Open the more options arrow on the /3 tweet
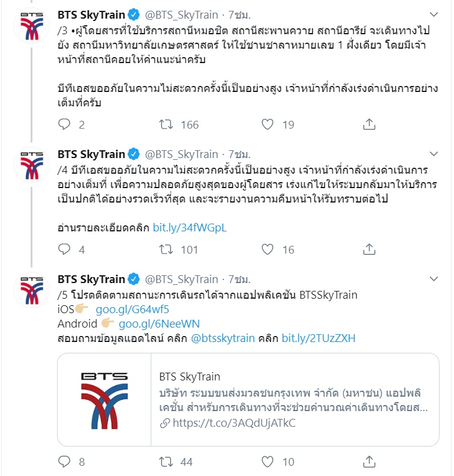Image resolution: width=454 pixels, height=476 pixels. (x=435, y=14)
